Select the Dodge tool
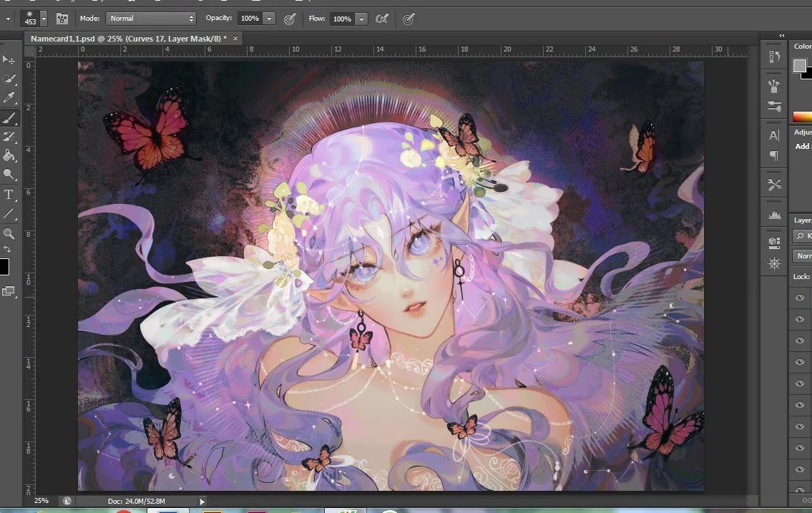The height and width of the screenshot is (513, 812). click(x=9, y=175)
